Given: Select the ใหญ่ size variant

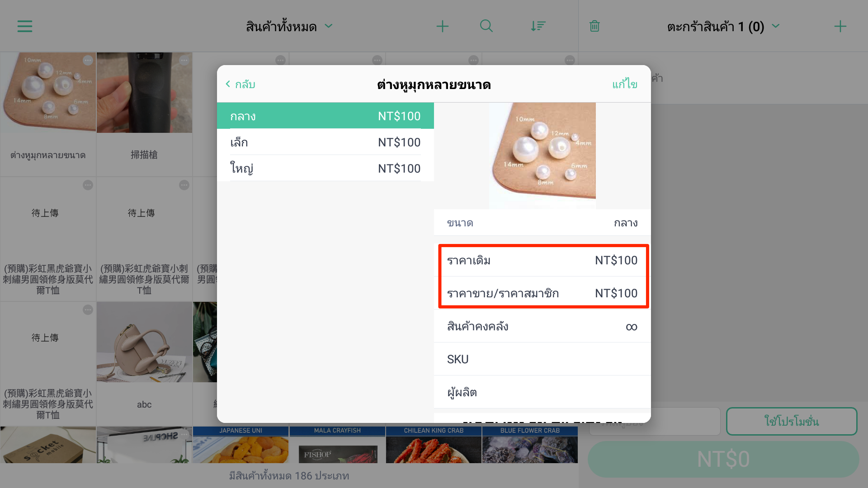Looking at the screenshot, I should pos(325,169).
